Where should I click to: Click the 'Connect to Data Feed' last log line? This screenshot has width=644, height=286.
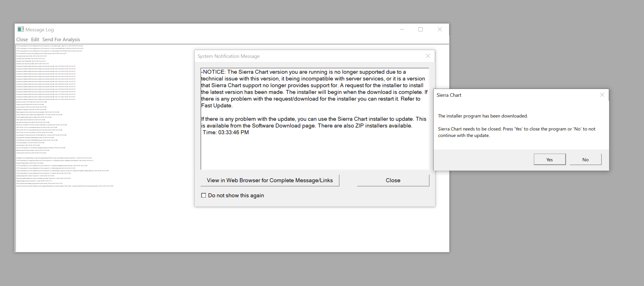coord(65,186)
